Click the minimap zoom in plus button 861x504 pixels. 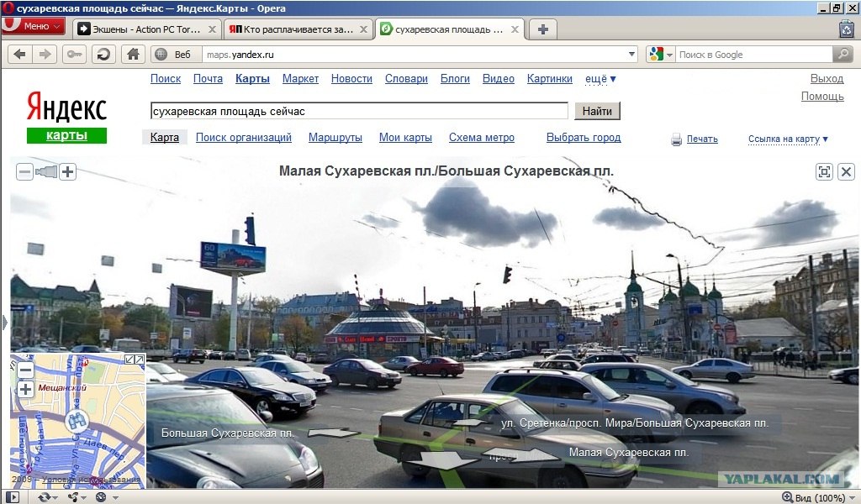25,389
